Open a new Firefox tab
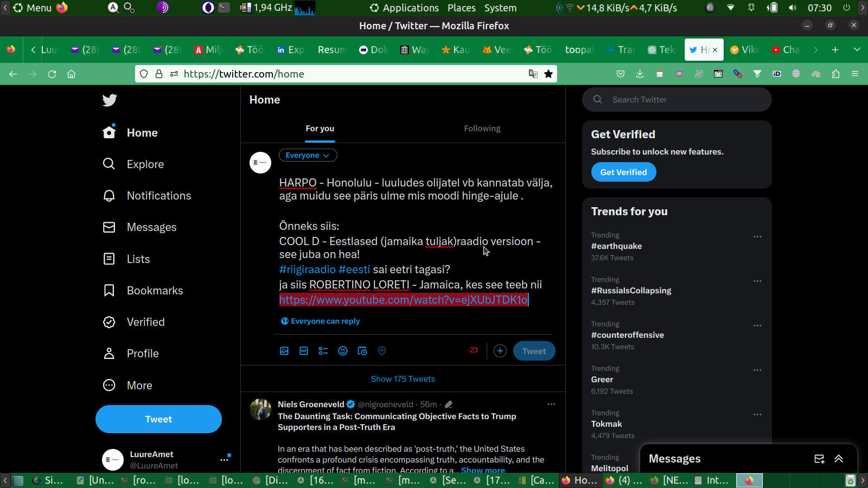This screenshot has height=488, width=868. (835, 49)
